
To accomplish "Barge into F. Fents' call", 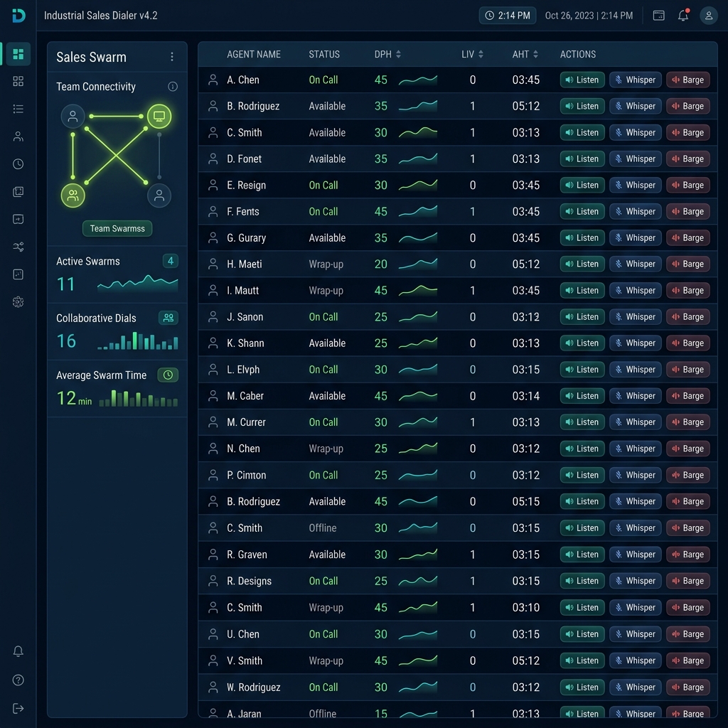I will (687, 211).
